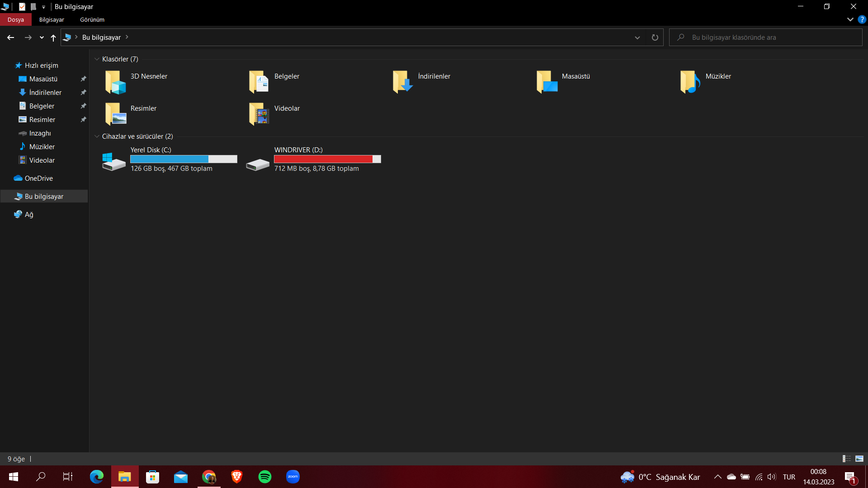Click the Yerel Disk (C:) usage bar
868x488 pixels.
[184, 159]
